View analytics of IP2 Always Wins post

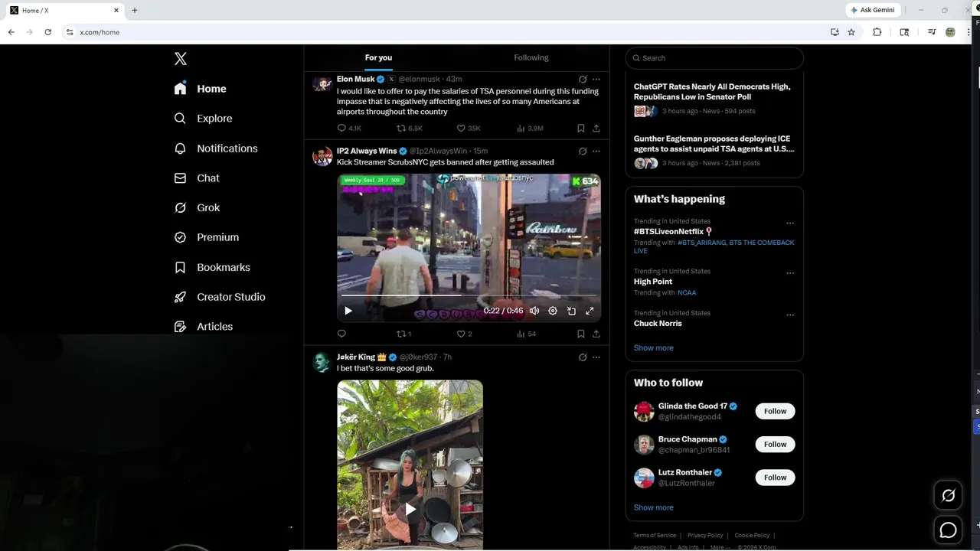526,334
